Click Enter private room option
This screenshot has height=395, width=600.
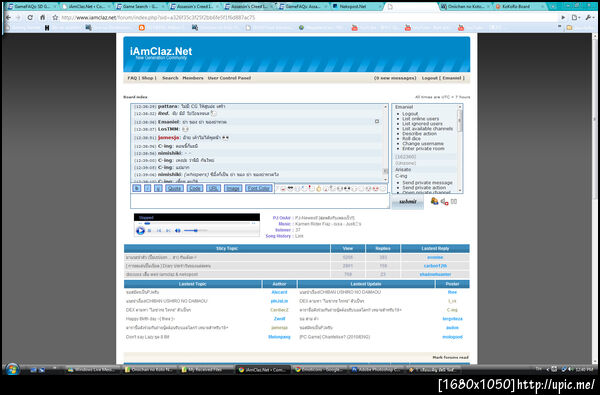coord(423,149)
